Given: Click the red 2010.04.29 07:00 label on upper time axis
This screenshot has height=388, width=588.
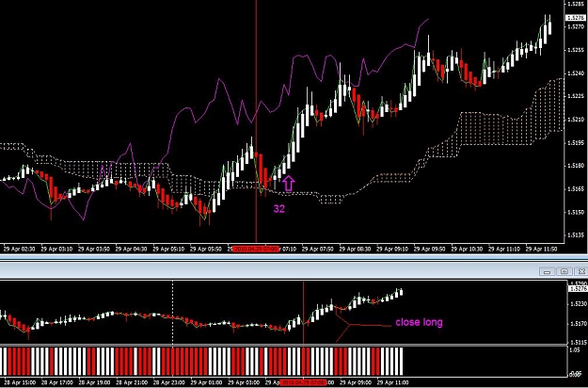Looking at the screenshot, I should 256,249.
